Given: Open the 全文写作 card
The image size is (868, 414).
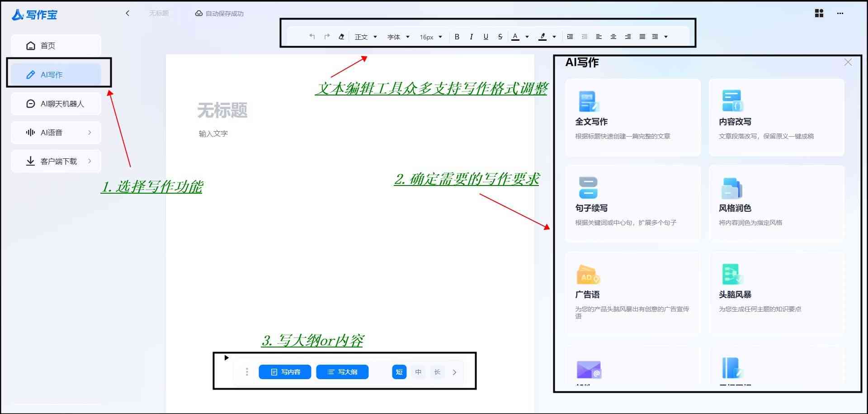Looking at the screenshot, I should 633,118.
